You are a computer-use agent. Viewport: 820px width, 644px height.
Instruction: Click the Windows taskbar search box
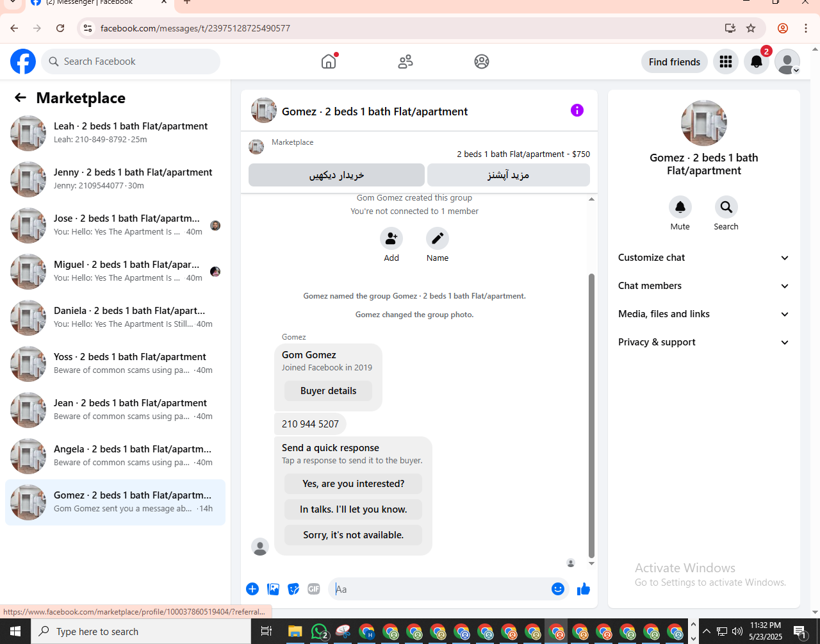[141, 631]
